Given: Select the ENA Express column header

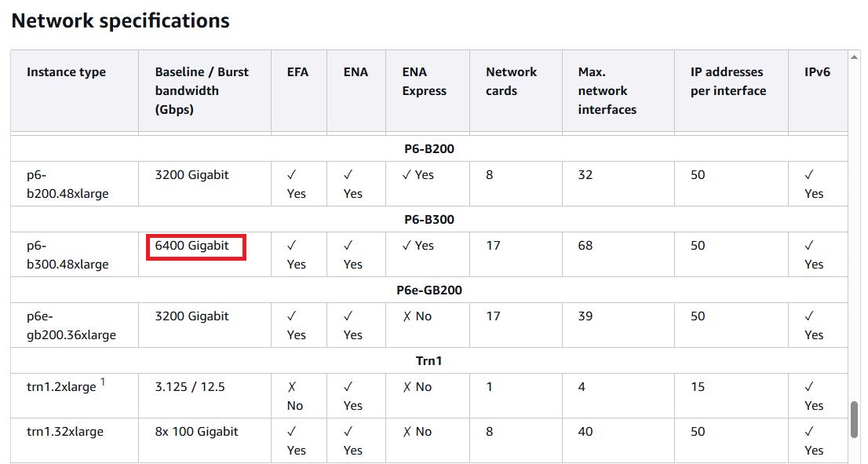Looking at the screenshot, I should (424, 82).
